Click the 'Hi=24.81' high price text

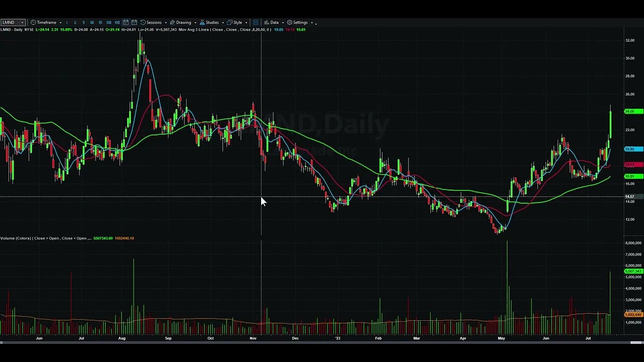tap(128, 30)
